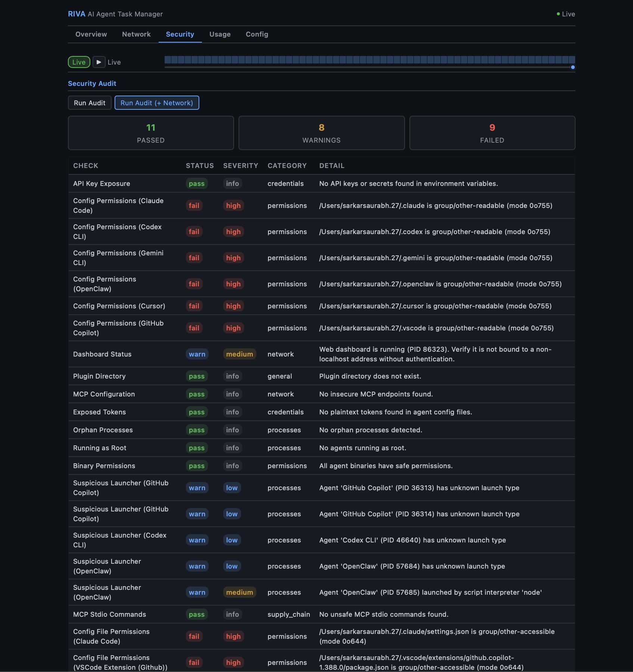633x672 pixels.
Task: Click the .claude/settings.json detail text
Action: click(x=437, y=637)
